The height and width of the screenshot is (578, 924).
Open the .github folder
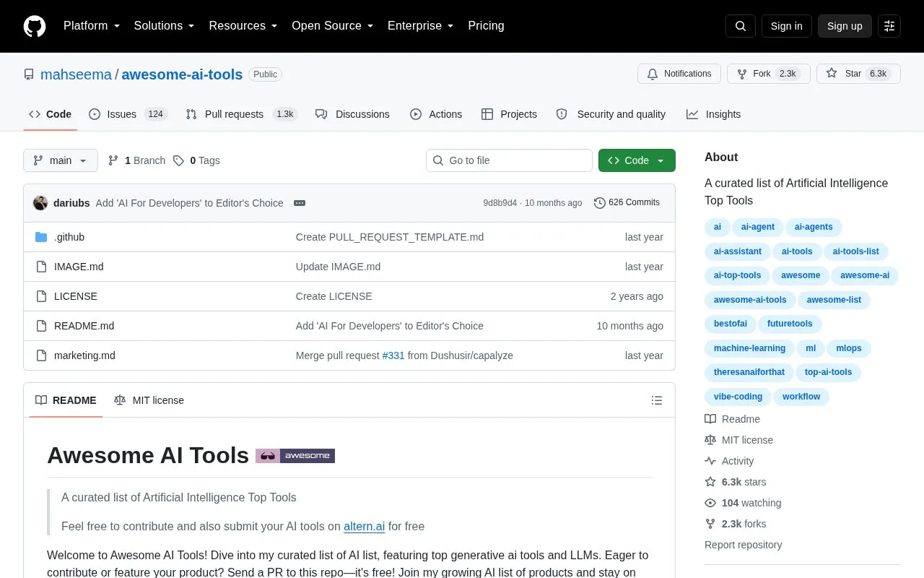[69, 237]
